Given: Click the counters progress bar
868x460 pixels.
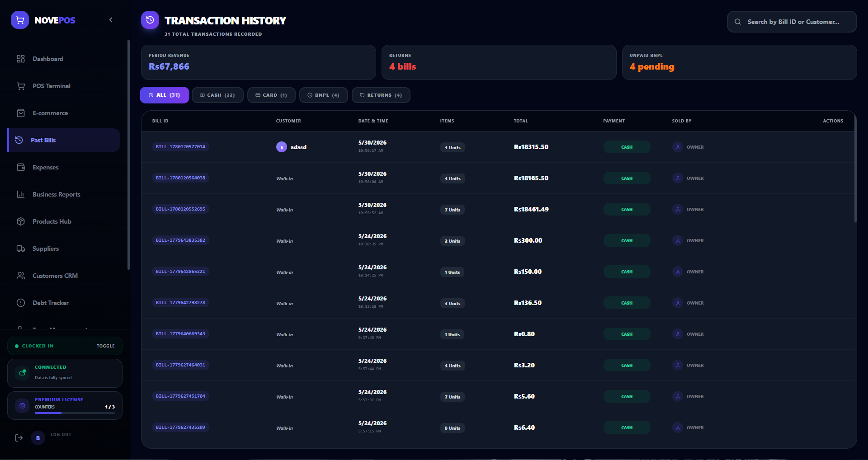Looking at the screenshot, I should click(x=75, y=413).
